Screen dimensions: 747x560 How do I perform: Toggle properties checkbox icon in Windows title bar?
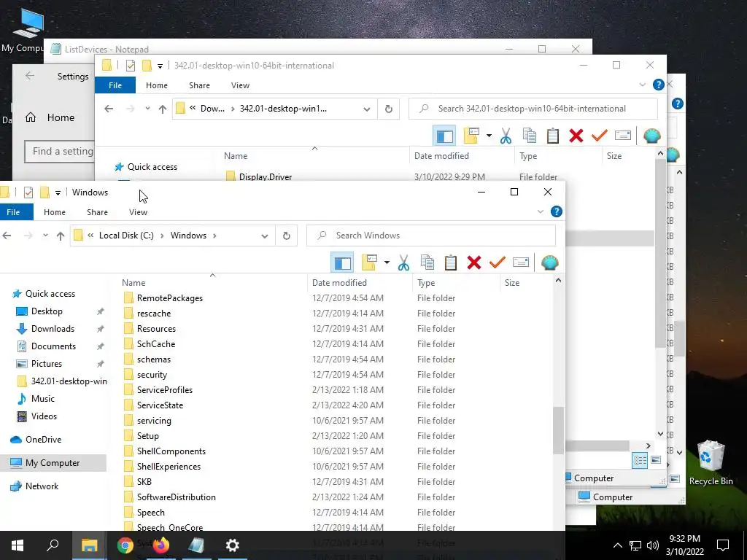click(x=28, y=192)
